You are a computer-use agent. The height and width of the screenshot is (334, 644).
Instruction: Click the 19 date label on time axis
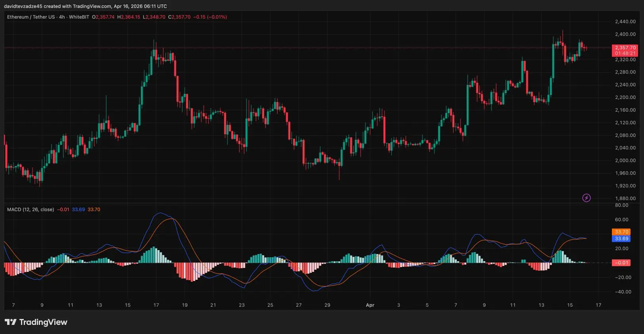tap(185, 305)
